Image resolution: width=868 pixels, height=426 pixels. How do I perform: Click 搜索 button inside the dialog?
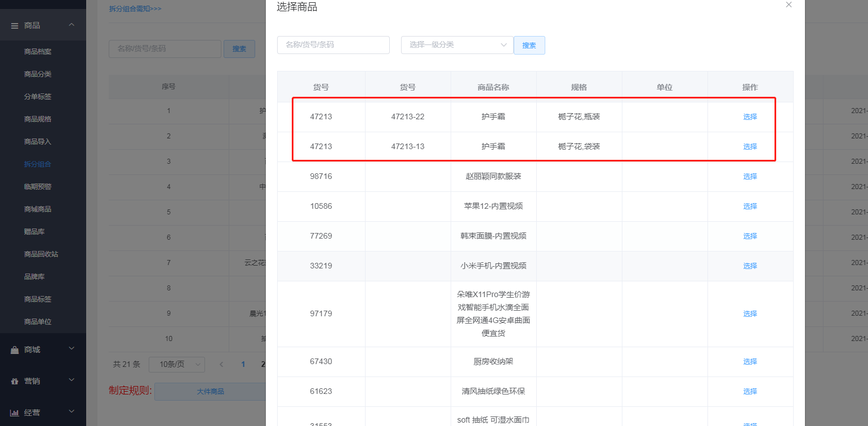click(x=529, y=46)
